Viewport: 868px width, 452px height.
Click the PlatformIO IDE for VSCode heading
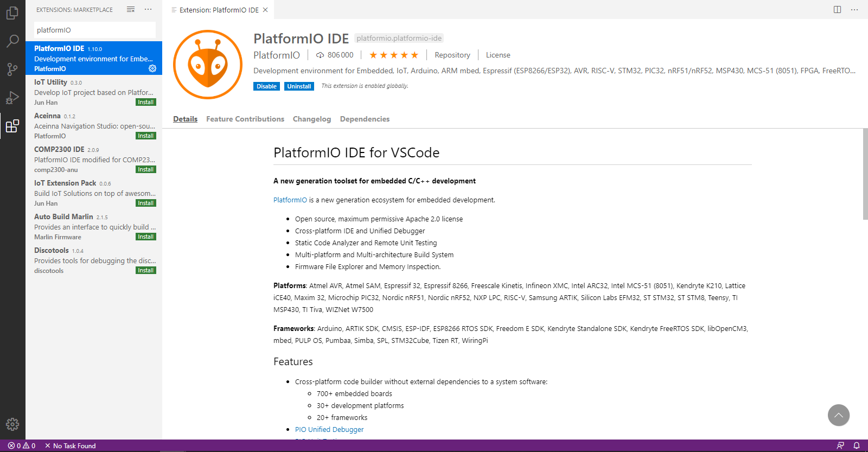[x=356, y=152]
